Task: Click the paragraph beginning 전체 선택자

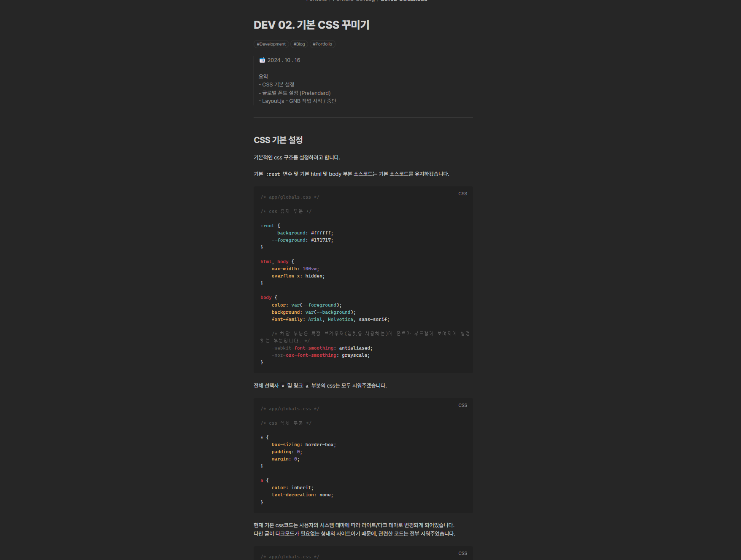Action: pos(320,386)
